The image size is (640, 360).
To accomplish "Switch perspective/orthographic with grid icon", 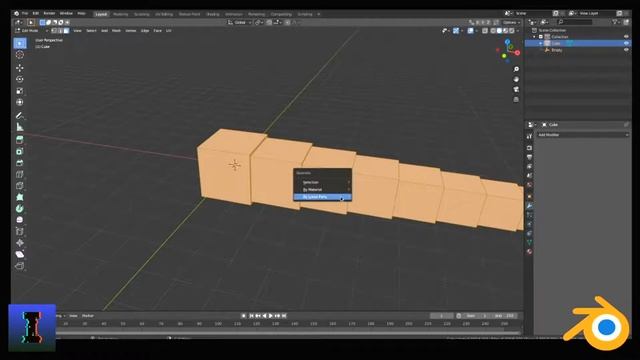I will click(516, 99).
